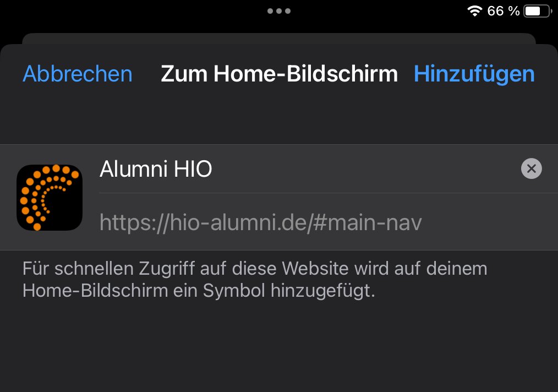Tap the background sheet edge behind the dialog
The image size is (558, 392).
tap(279, 39)
